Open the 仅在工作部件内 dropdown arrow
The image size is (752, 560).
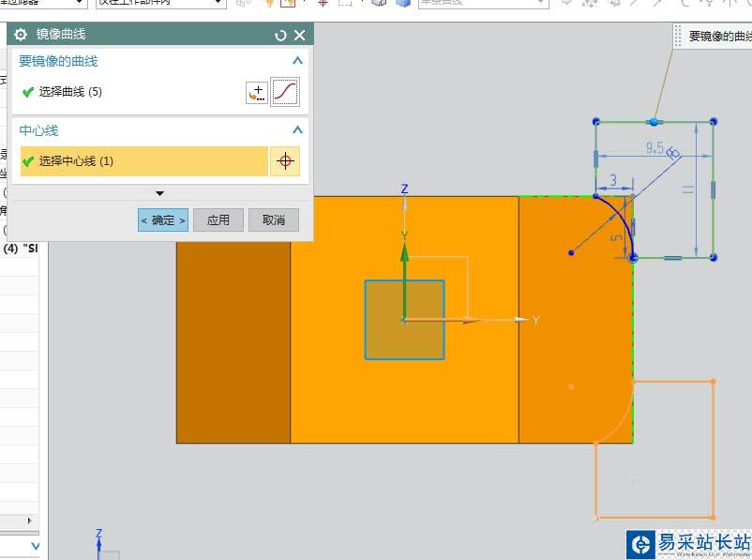tap(218, 3)
